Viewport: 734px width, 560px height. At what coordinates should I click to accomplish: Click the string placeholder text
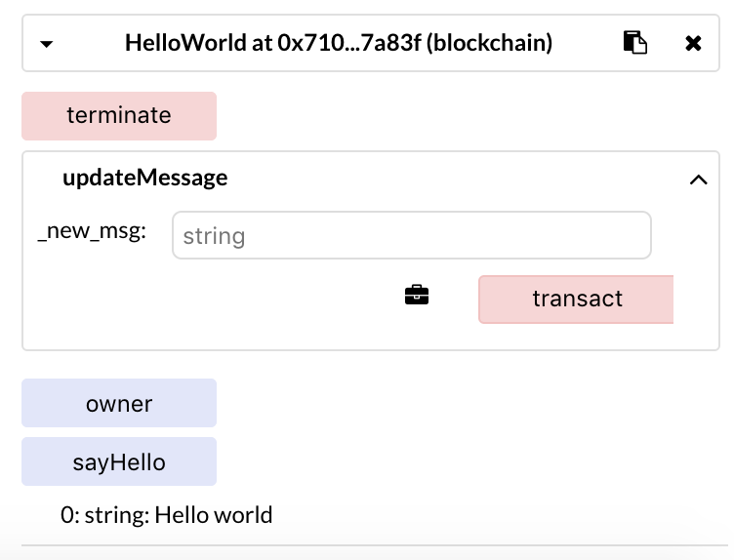(x=214, y=236)
